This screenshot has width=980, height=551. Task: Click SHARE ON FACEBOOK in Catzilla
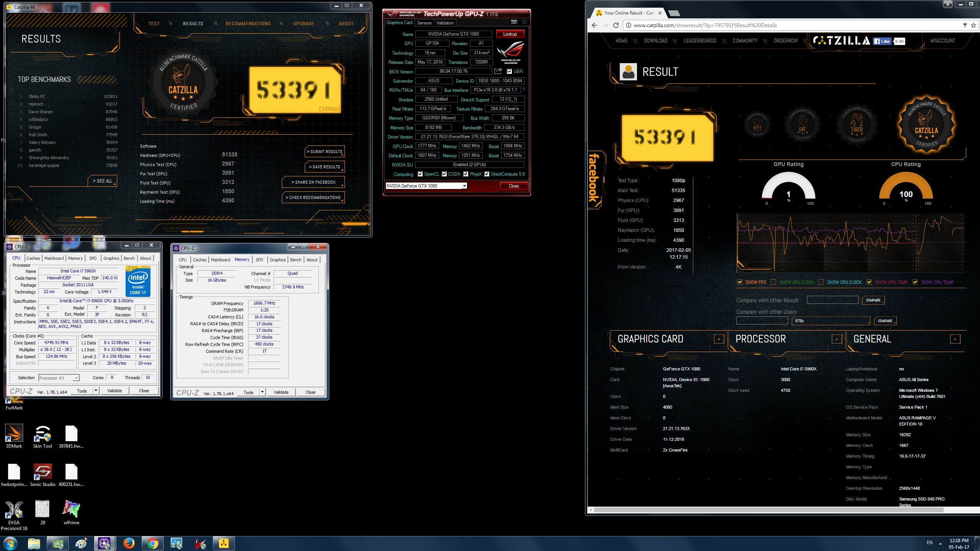[x=313, y=182]
